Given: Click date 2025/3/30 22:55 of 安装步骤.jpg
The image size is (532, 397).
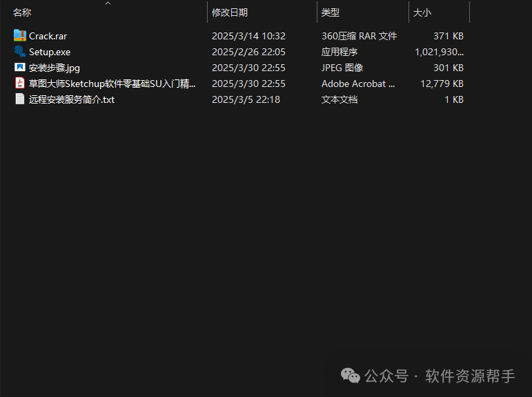Looking at the screenshot, I should point(248,68).
